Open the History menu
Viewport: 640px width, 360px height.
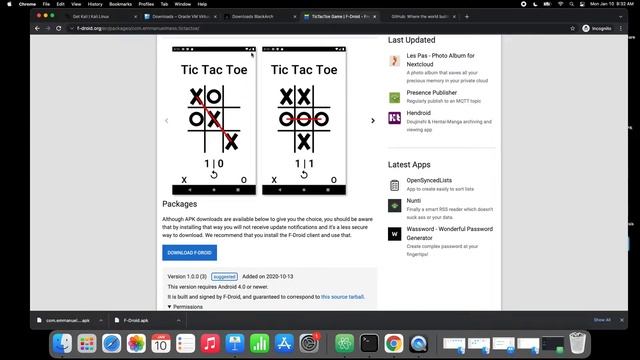click(x=95, y=4)
